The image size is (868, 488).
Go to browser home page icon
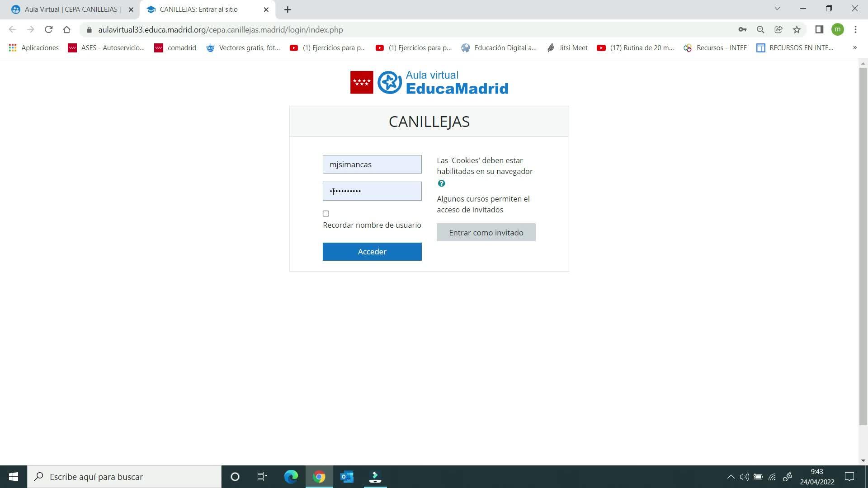pos(67,30)
